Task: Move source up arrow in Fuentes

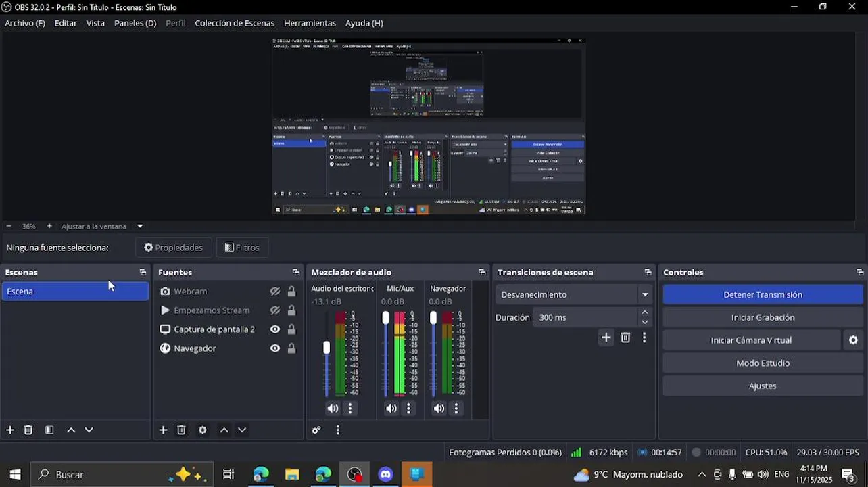Action: (224, 430)
